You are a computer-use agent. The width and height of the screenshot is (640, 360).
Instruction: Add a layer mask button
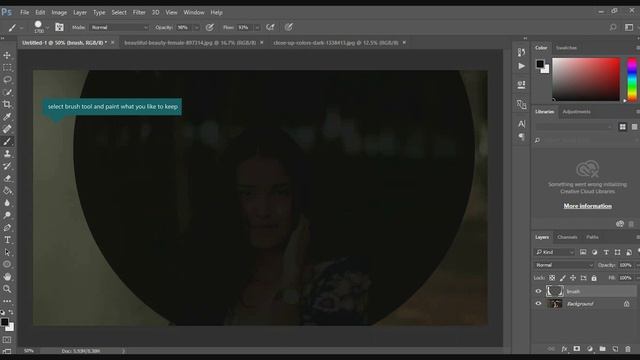point(577,349)
